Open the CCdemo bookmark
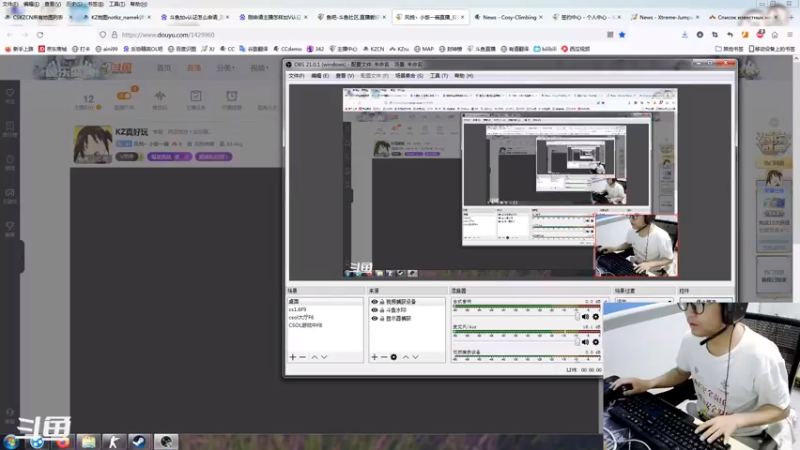The width and height of the screenshot is (800, 450). pyautogui.click(x=288, y=49)
